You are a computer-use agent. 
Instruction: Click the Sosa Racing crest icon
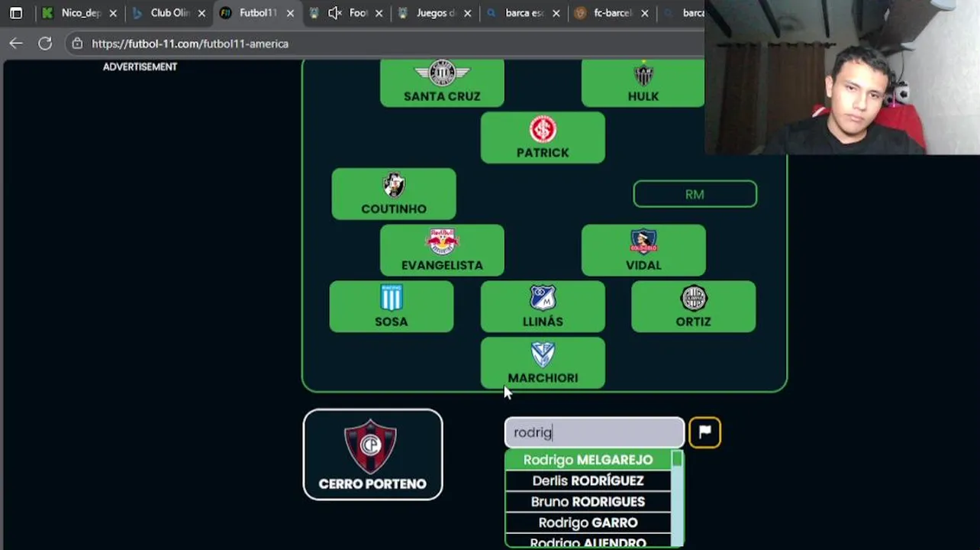[x=392, y=298]
